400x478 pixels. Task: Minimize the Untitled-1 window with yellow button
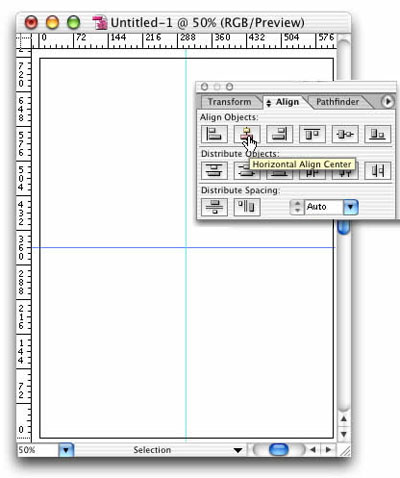click(52, 22)
